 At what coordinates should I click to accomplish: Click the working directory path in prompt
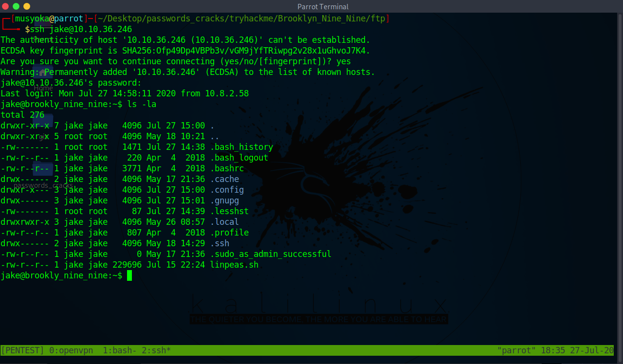(241, 18)
